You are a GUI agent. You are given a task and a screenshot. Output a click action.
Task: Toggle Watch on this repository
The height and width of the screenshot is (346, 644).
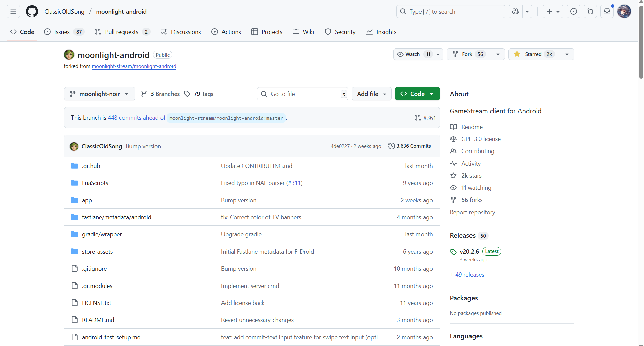click(413, 54)
